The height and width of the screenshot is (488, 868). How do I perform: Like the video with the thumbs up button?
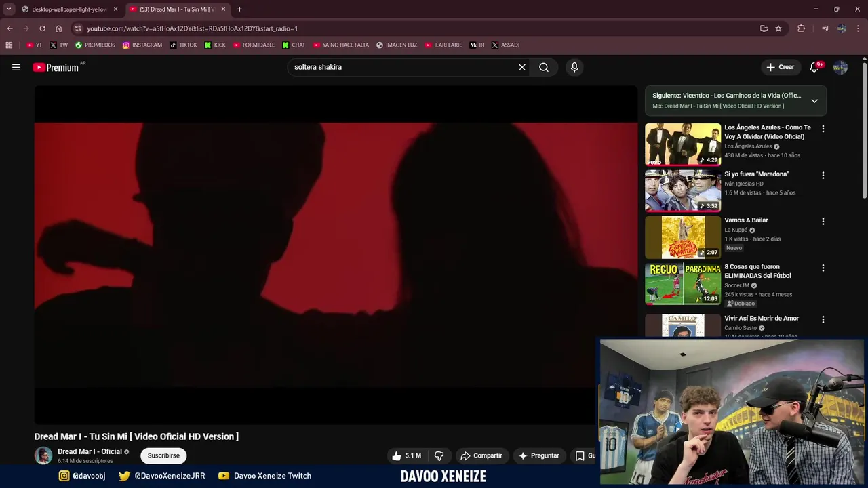click(x=407, y=455)
